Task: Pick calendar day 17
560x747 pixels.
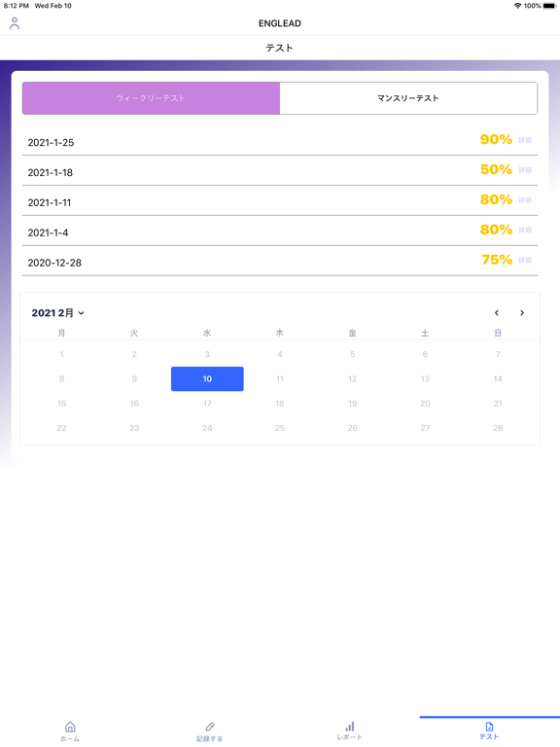Action: [207, 404]
